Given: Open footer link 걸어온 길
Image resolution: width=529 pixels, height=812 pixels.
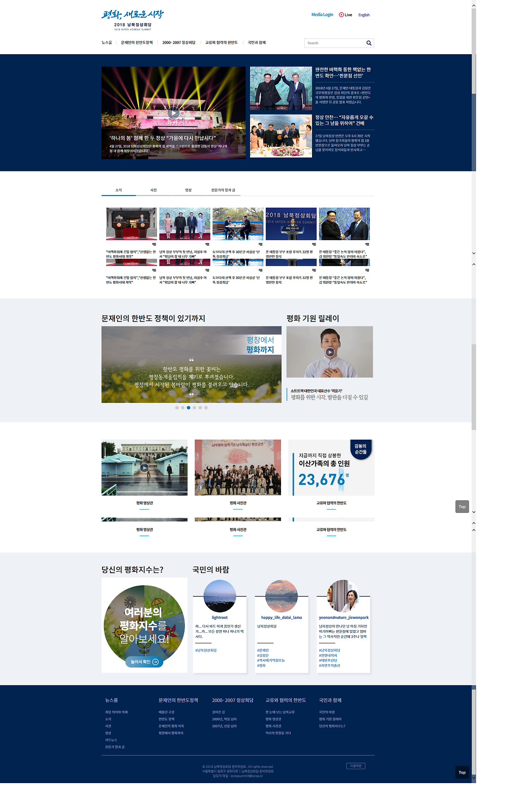Looking at the screenshot, I should click(218, 712).
